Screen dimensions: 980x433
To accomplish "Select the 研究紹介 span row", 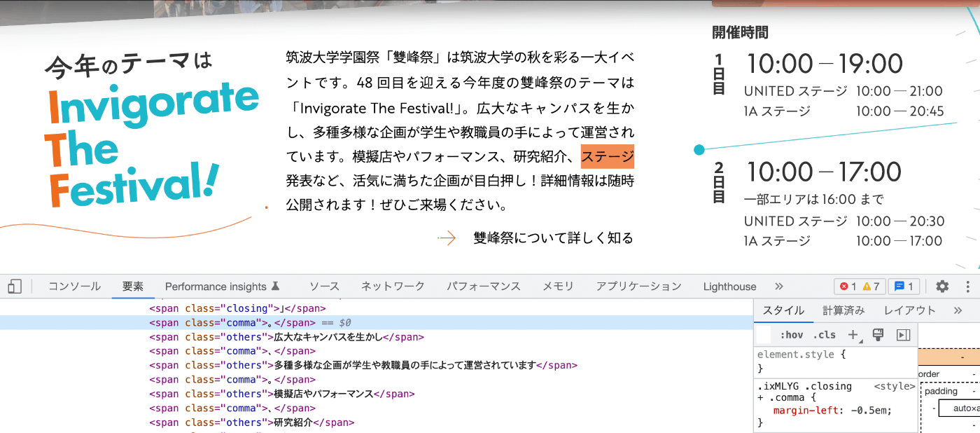I will (376, 423).
